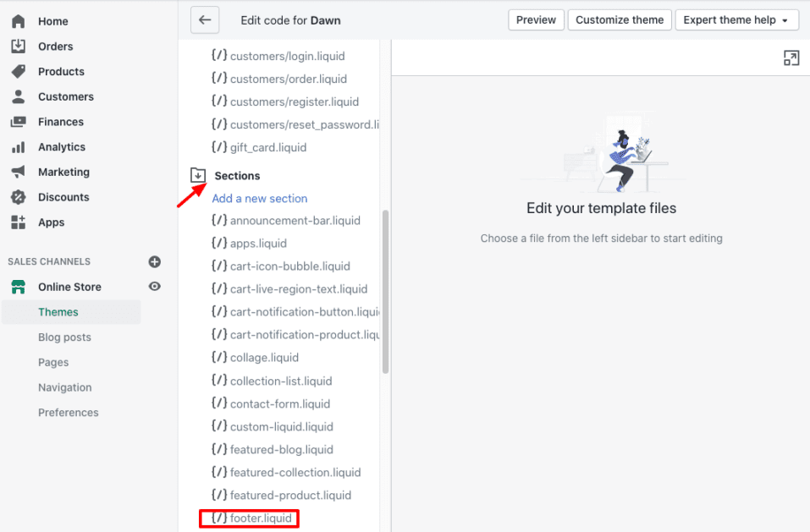
Task: Open Finances section
Action: pyautogui.click(x=61, y=122)
